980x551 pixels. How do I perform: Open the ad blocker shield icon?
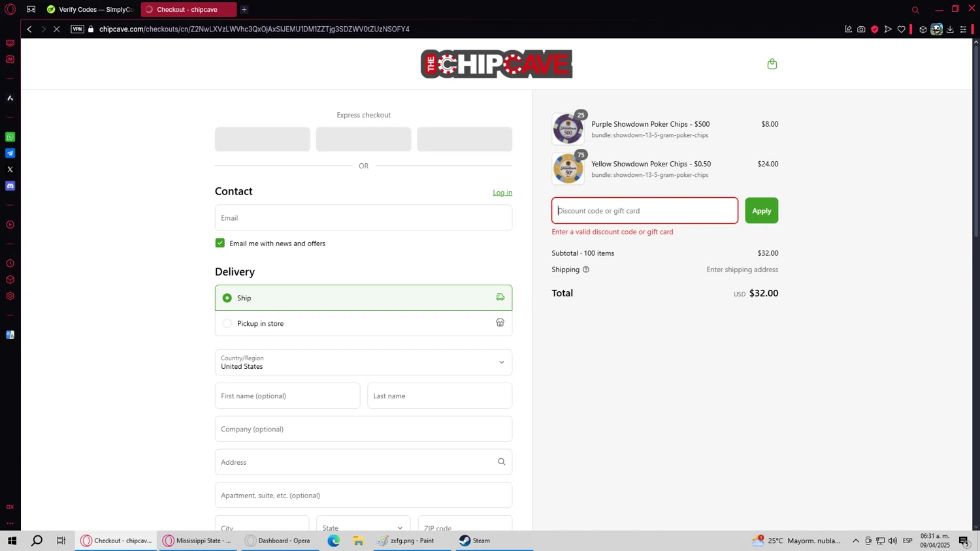(x=875, y=29)
